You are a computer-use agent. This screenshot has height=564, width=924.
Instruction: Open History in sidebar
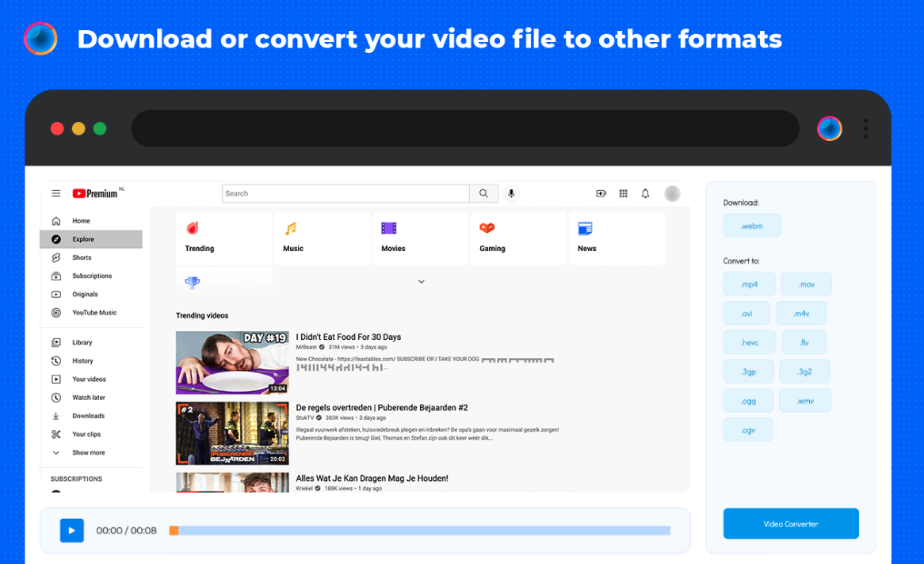pyautogui.click(x=91, y=360)
